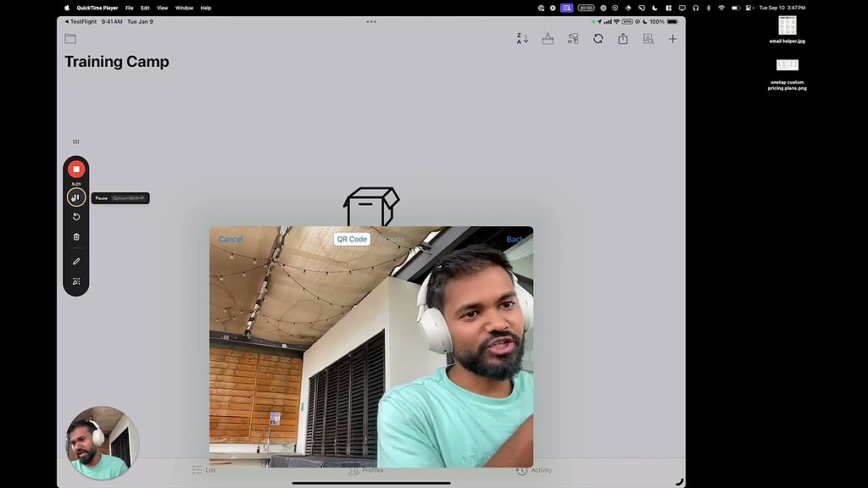Open the email helper.jpg desktop file

pos(787,28)
